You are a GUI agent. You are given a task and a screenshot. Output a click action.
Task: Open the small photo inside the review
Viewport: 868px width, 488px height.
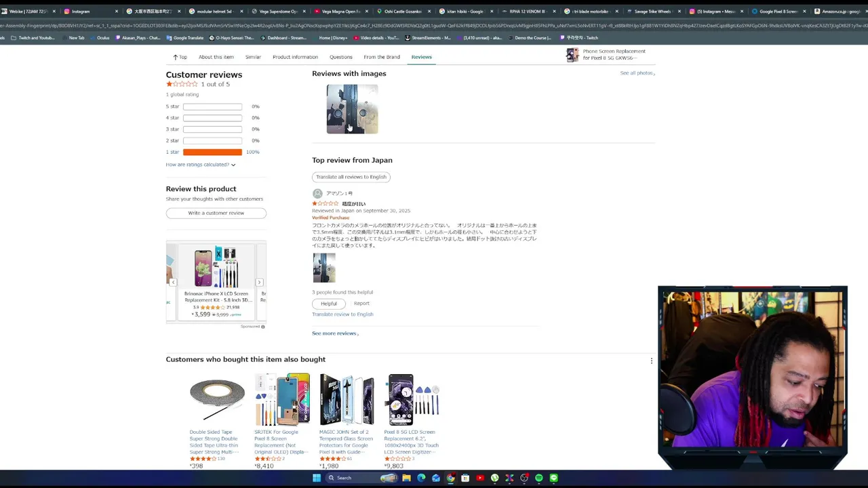click(x=324, y=268)
